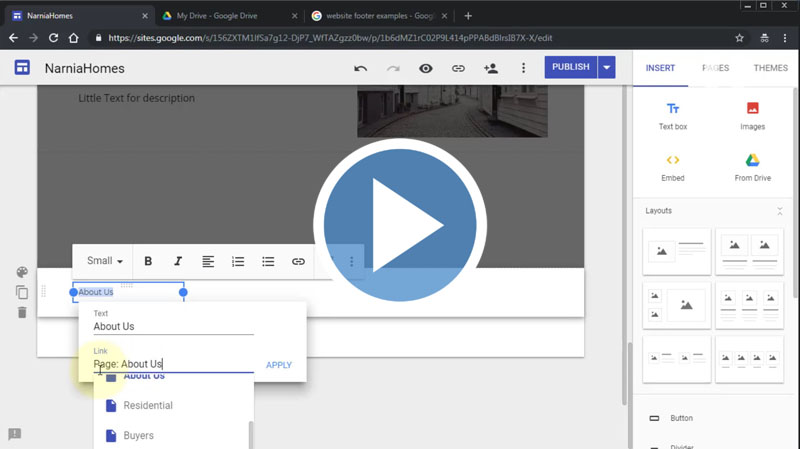Insert a bulleted list
This screenshot has height=449, width=800.
tap(268, 261)
